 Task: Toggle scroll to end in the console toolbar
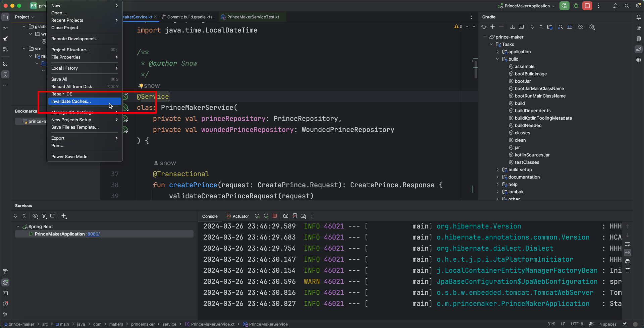[x=628, y=253]
